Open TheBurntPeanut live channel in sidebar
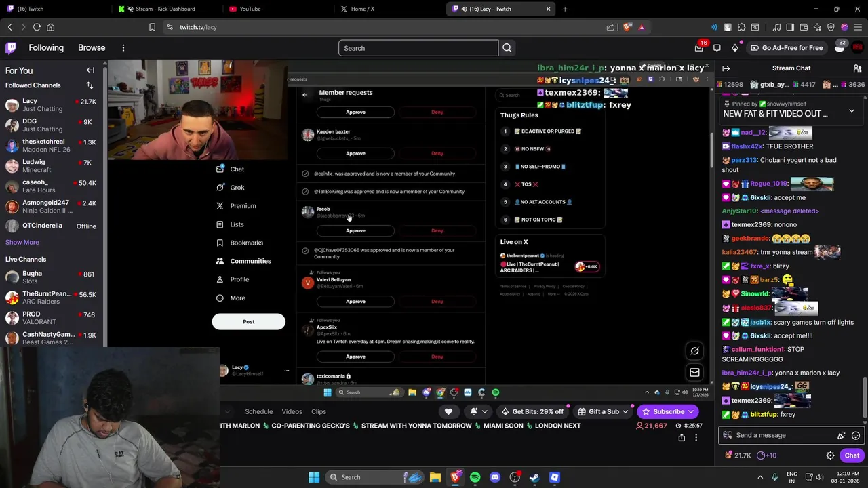The height and width of the screenshot is (488, 868). coord(54,298)
